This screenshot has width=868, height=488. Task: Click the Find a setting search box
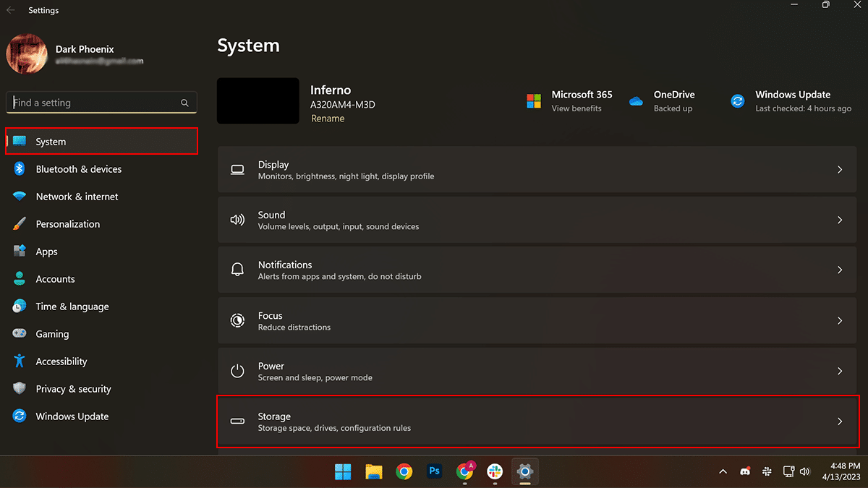coord(94,103)
